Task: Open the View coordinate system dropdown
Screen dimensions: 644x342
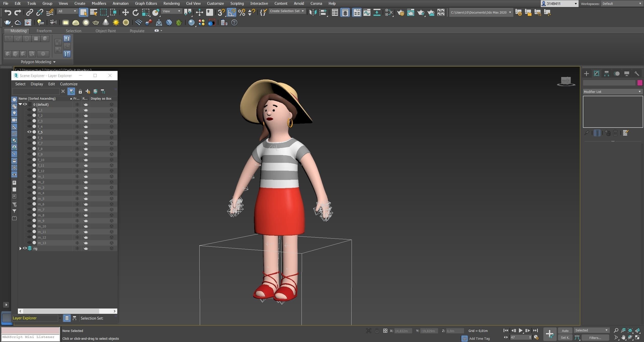Action: (171, 11)
